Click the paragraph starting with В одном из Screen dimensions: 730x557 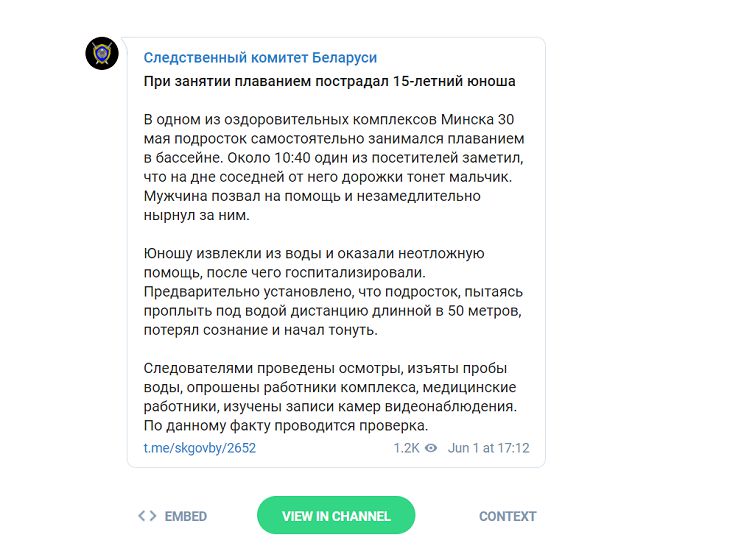[333, 166]
